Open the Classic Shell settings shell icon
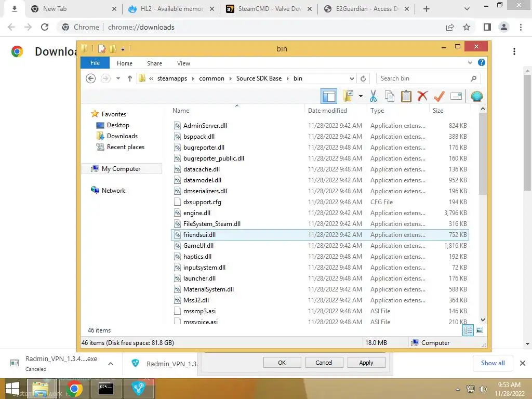This screenshot has height=399, width=532. [x=477, y=96]
